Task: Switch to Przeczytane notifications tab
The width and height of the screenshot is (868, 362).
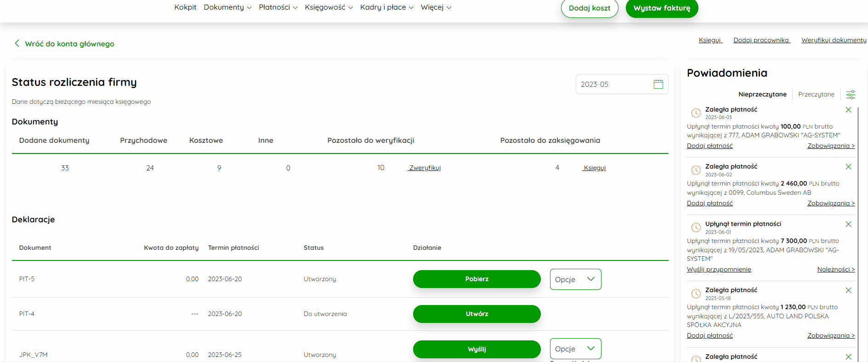Action: [x=816, y=94]
